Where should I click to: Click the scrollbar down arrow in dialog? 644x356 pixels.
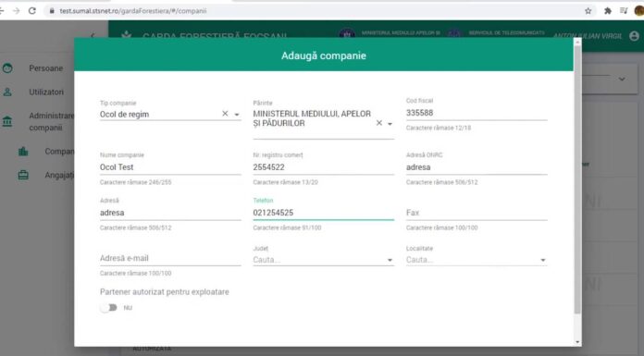(x=578, y=341)
